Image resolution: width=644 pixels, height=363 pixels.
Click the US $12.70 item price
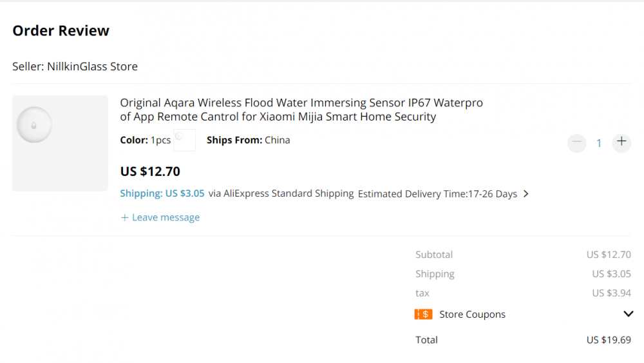(x=150, y=172)
